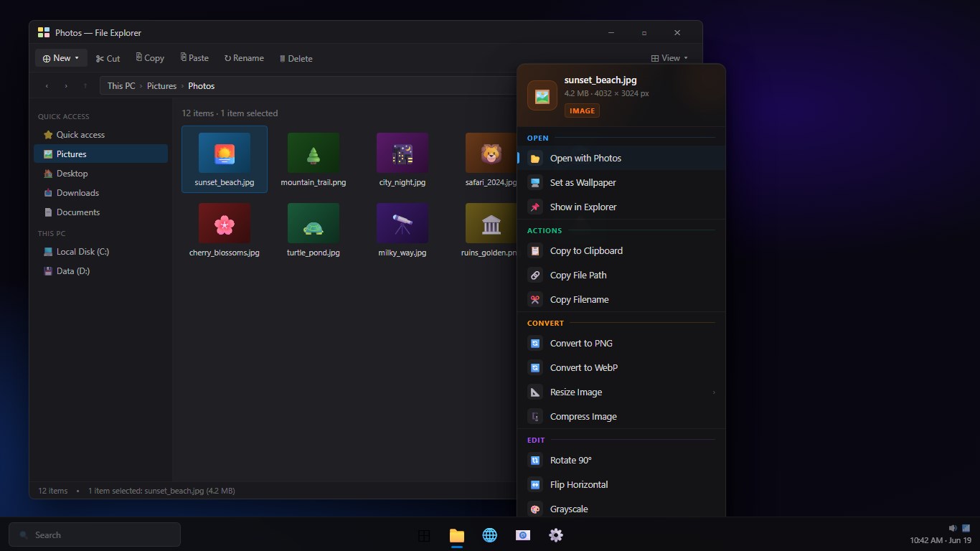The height and width of the screenshot is (551, 980).
Task: Select Show in Explorer menu entry
Action: 621,207
